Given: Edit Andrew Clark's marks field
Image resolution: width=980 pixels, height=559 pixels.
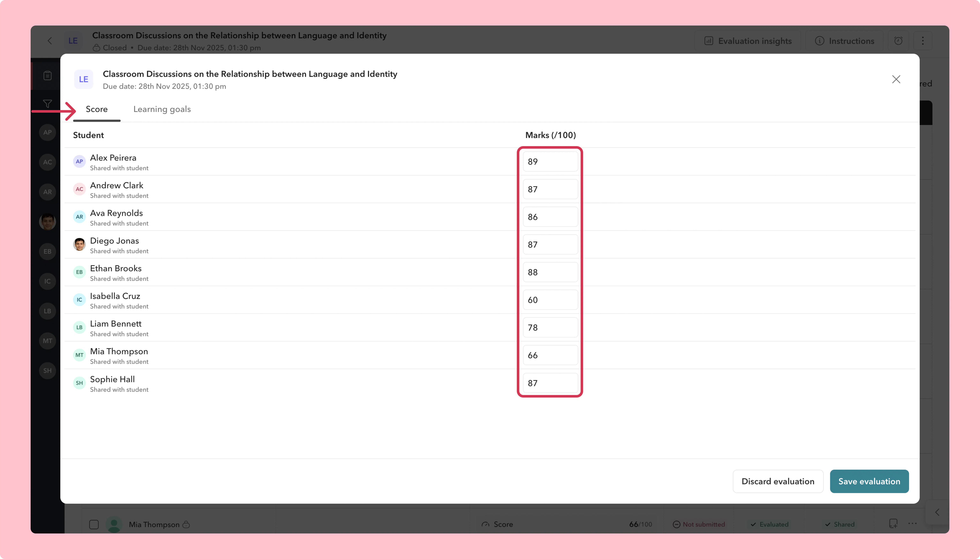Looking at the screenshot, I should 550,189.
